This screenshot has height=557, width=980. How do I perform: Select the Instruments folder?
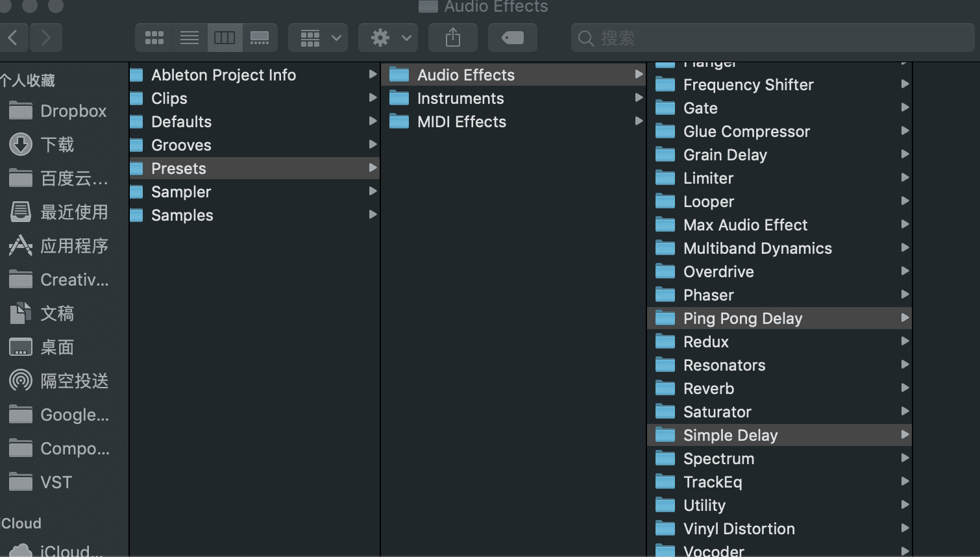point(514,98)
